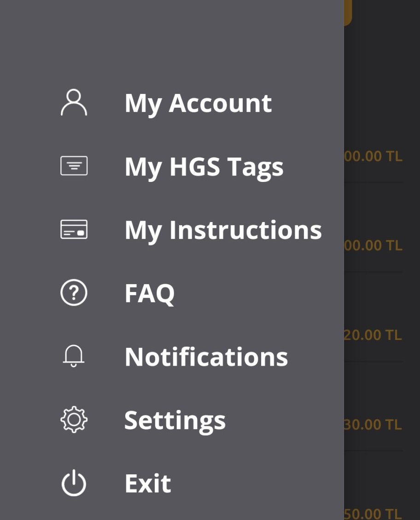This screenshot has width=420, height=520.
Task: Tap the credit card icon for My Instructions
Action: click(74, 229)
